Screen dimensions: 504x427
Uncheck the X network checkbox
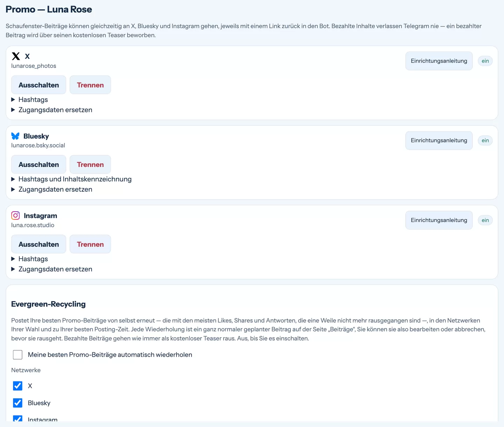tap(17, 386)
